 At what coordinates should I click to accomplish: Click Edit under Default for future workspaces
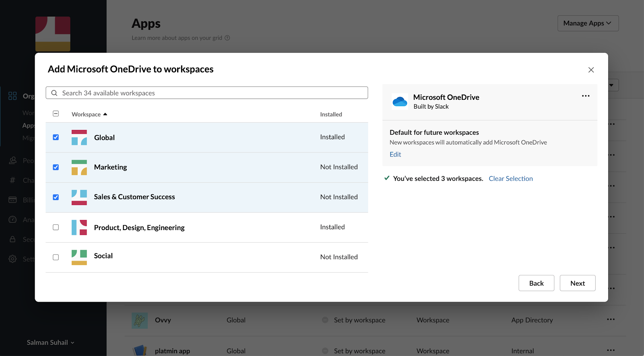point(395,154)
